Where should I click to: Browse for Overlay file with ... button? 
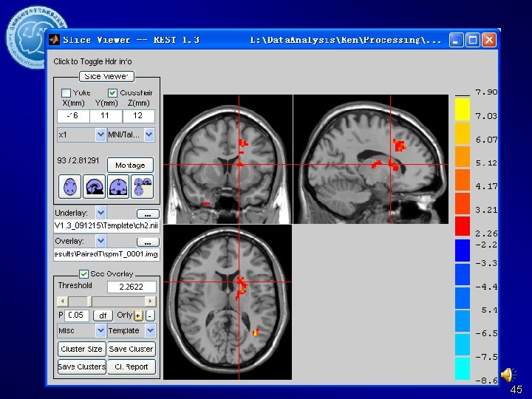point(148,242)
